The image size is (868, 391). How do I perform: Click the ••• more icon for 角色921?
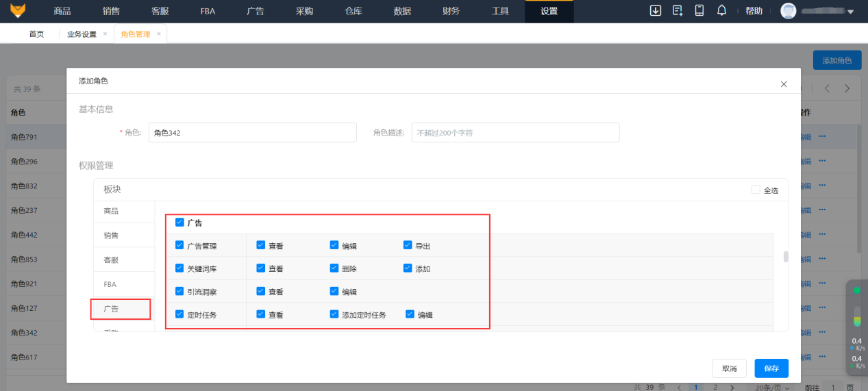[822, 283]
